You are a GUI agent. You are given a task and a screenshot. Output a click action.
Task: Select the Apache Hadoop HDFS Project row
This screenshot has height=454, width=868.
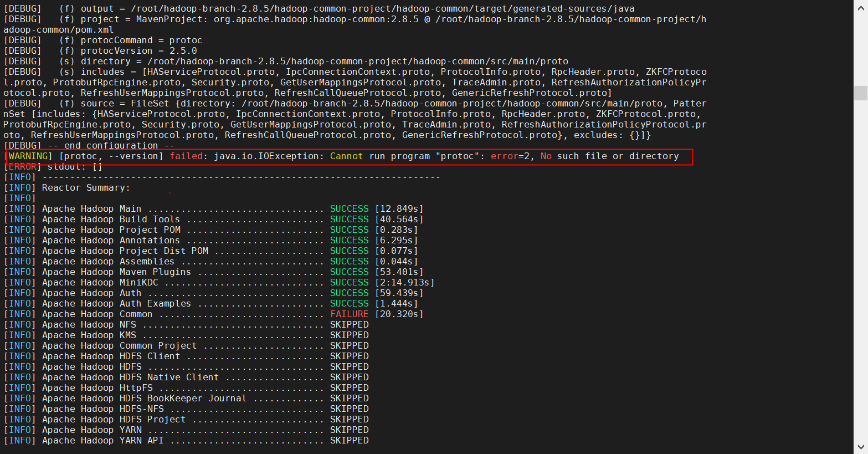point(186,420)
